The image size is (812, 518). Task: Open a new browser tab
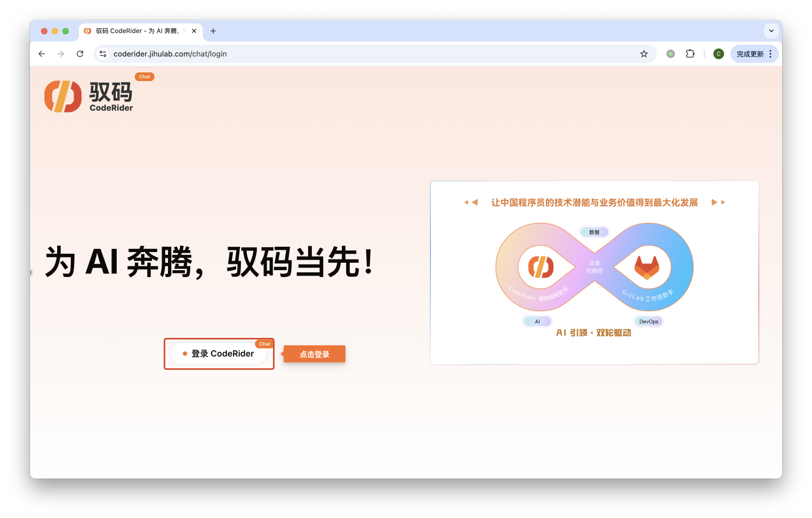pos(213,31)
